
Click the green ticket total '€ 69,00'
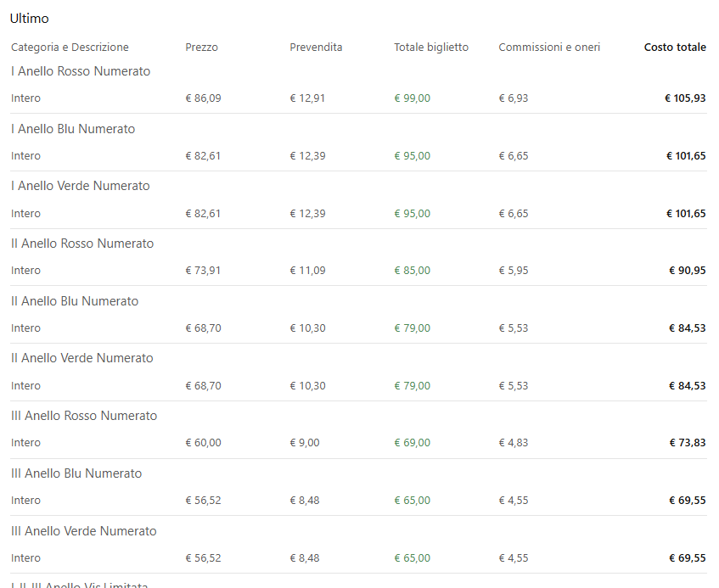pos(413,443)
